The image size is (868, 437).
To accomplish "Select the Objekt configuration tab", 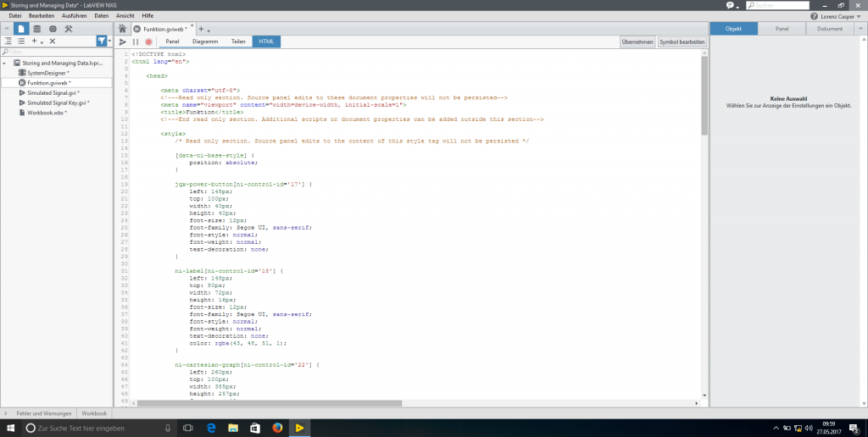I will point(733,29).
